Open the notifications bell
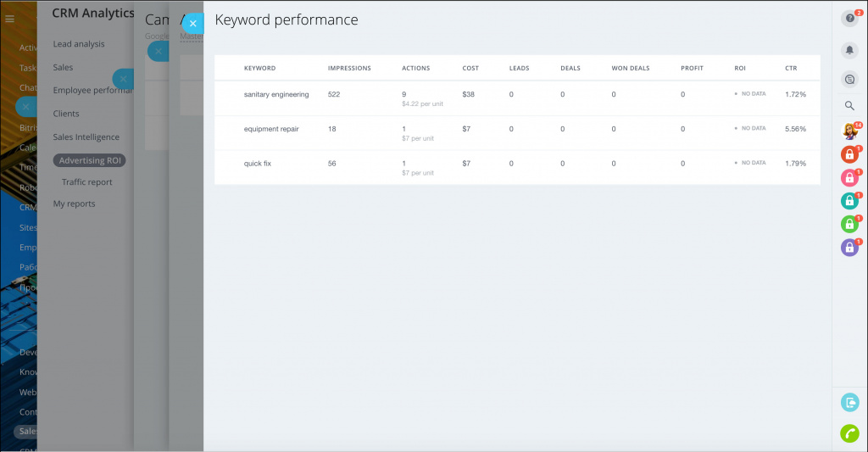 849,51
